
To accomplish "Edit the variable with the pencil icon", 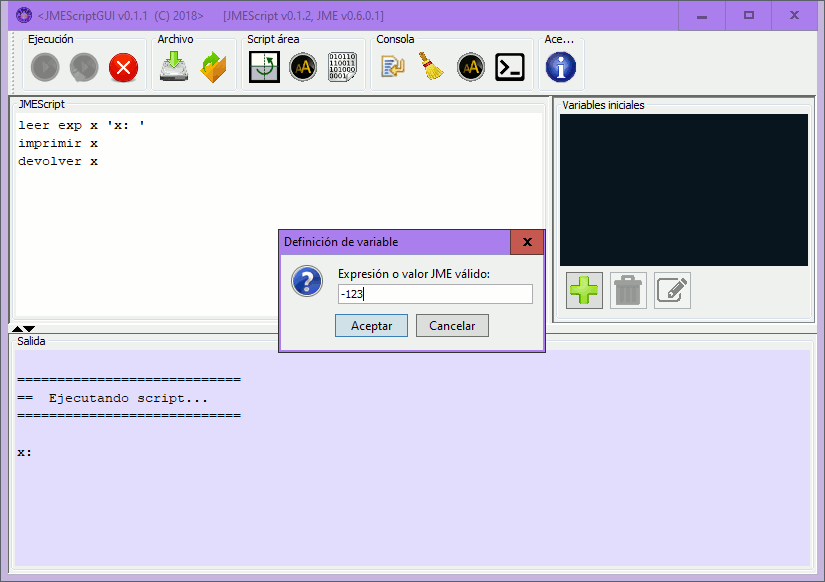I will (x=672, y=290).
